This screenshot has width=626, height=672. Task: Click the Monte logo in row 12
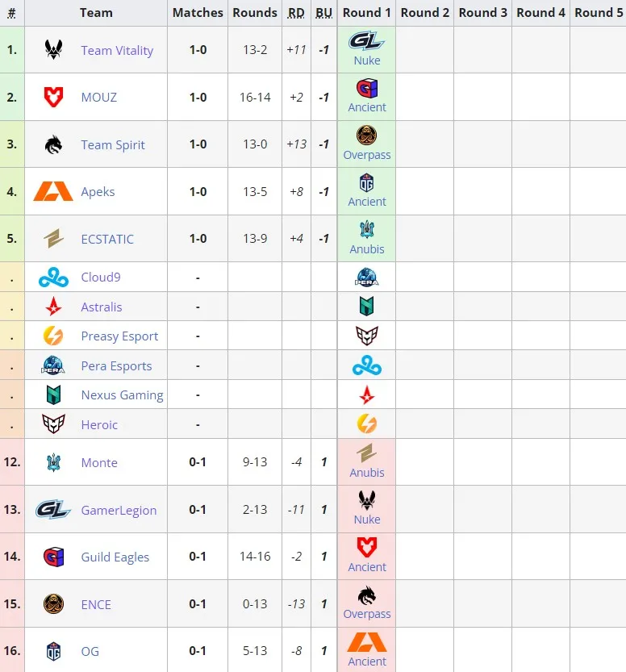coord(53,462)
